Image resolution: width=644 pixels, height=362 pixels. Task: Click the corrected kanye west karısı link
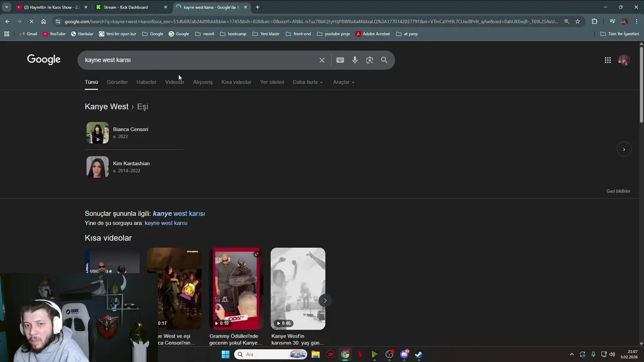179,214
